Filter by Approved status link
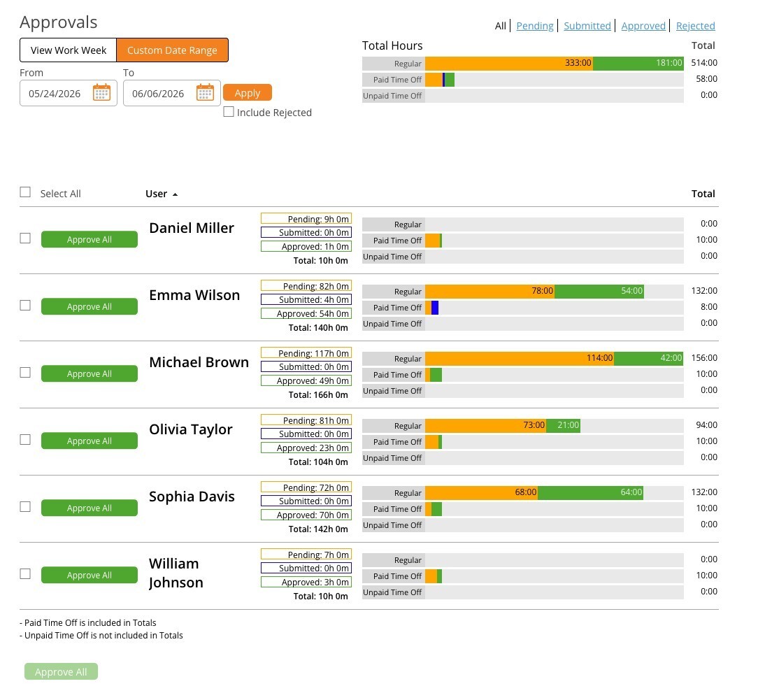 click(x=643, y=26)
